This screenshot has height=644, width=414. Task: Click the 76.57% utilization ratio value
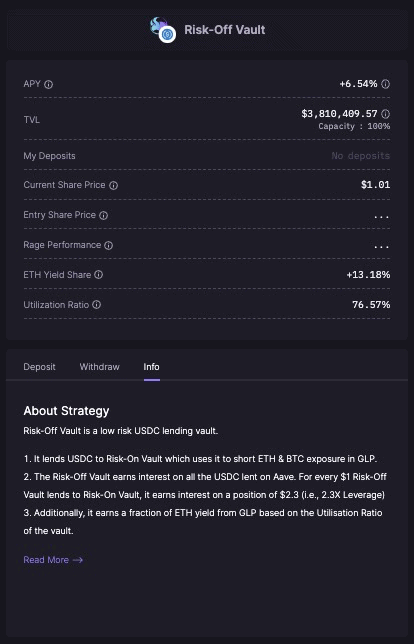pyautogui.click(x=371, y=305)
